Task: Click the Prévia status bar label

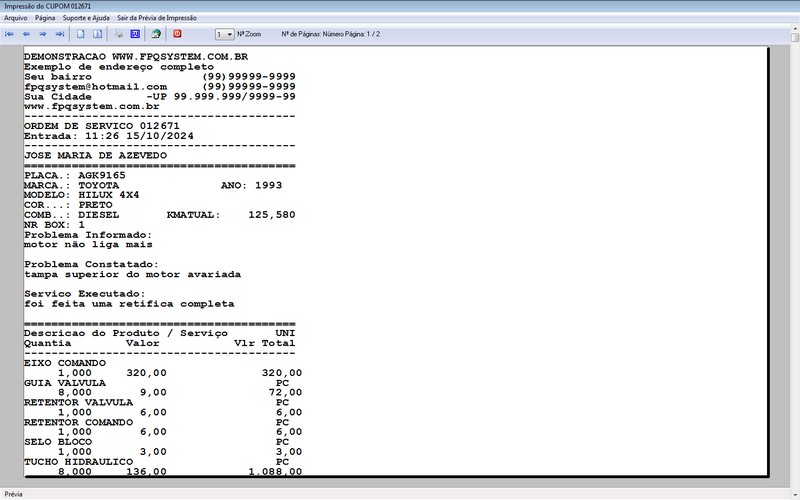Action: [x=15, y=494]
